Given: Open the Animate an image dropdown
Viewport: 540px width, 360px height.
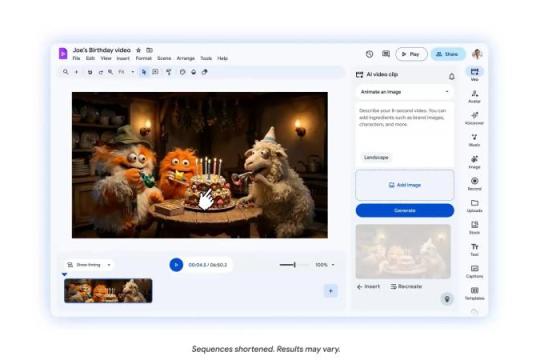Looking at the screenshot, I should tap(405, 92).
